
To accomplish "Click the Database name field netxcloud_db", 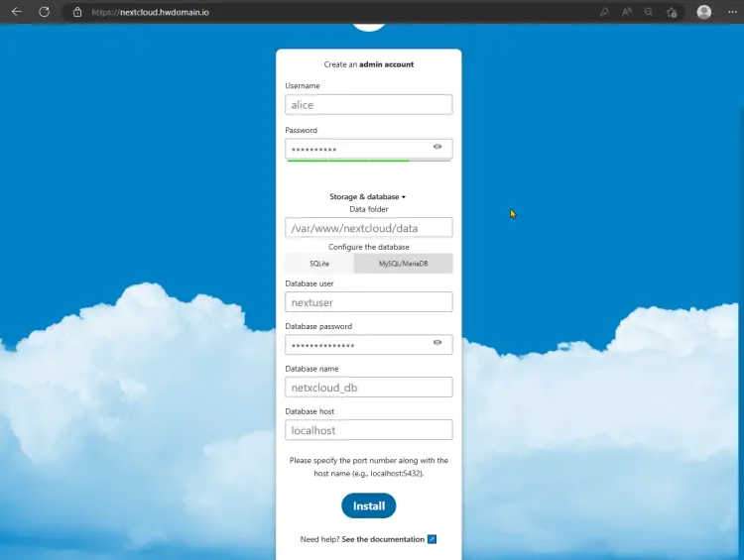I will [x=369, y=388].
